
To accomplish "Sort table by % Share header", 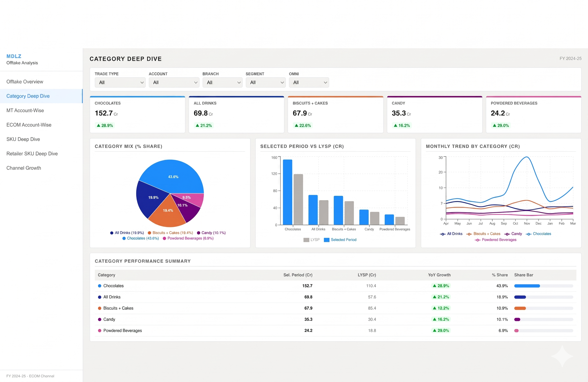I will click(500, 275).
